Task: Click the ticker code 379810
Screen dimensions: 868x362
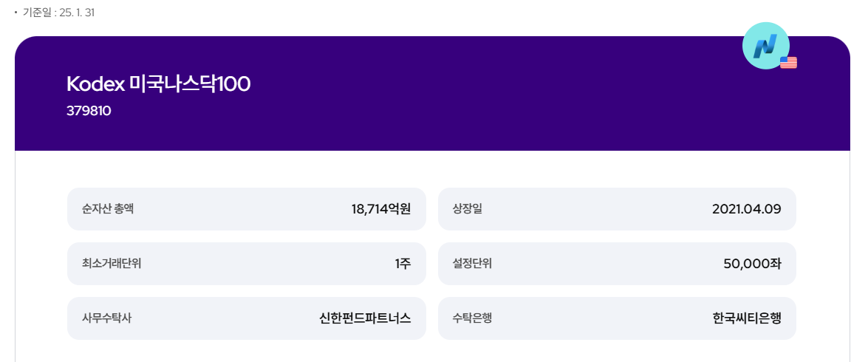Action: tap(89, 112)
